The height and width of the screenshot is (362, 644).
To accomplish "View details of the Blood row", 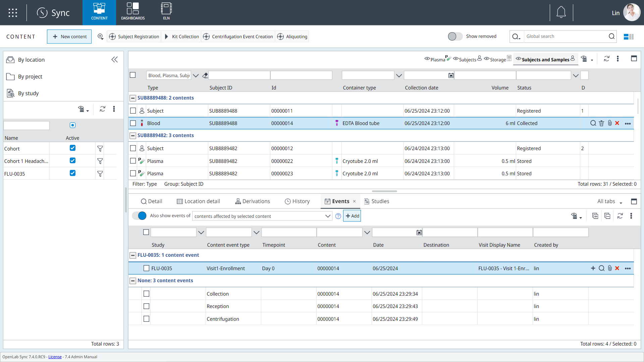I will click(593, 123).
